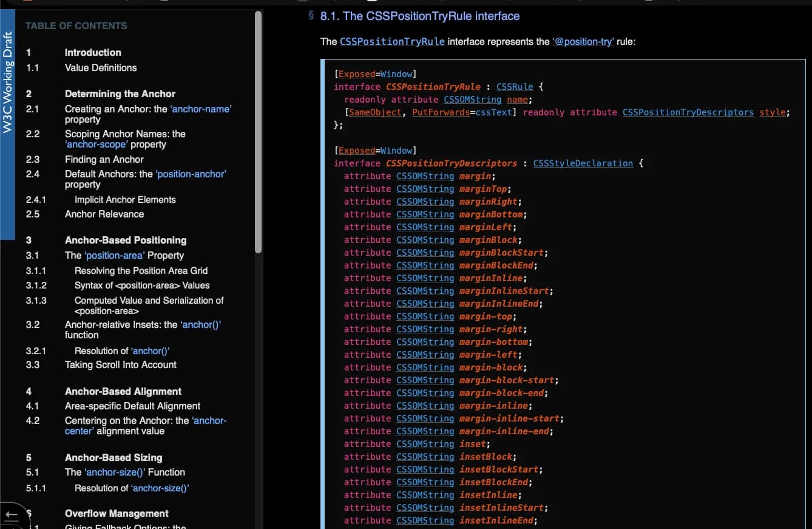Click the SameObject extended attribute link
The image size is (812, 529).
coord(375,112)
